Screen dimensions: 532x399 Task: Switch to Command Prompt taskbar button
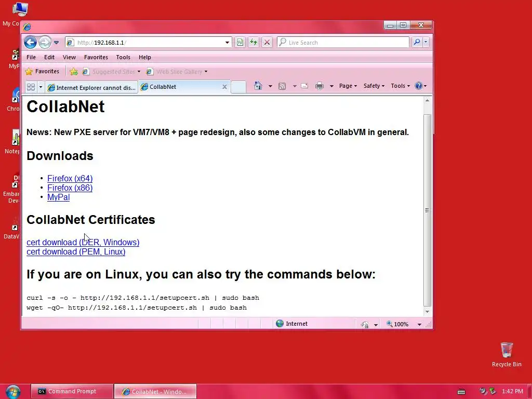point(72,391)
